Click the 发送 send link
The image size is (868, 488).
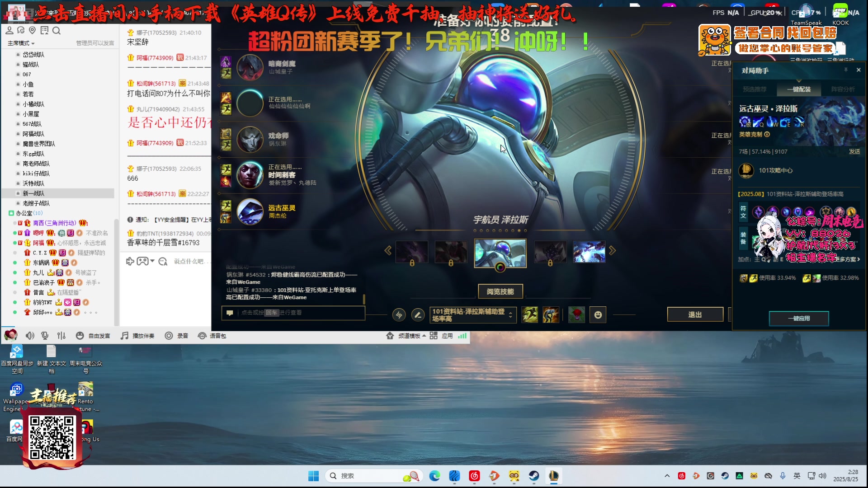pos(854,151)
